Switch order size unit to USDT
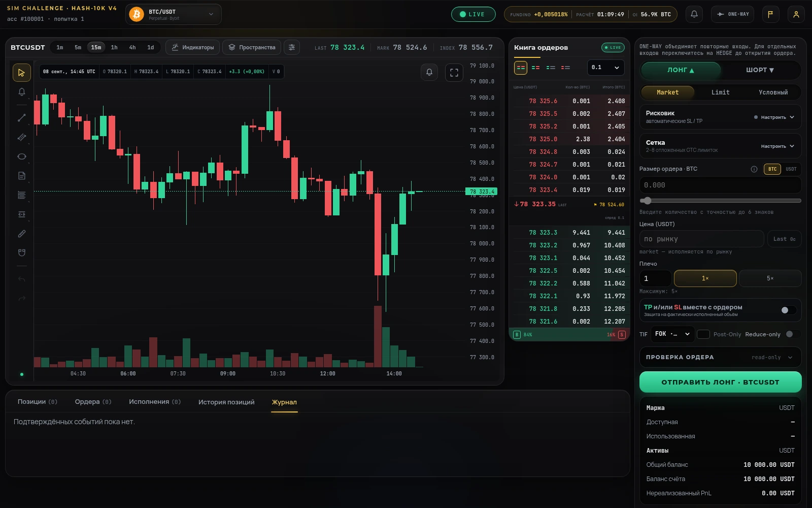 (x=791, y=169)
